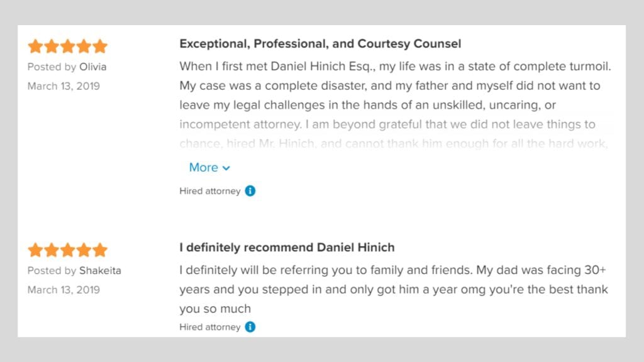Click the info icon beside Olivia's Hired attorney
Image resolution: width=644 pixels, height=362 pixels.
tap(250, 191)
